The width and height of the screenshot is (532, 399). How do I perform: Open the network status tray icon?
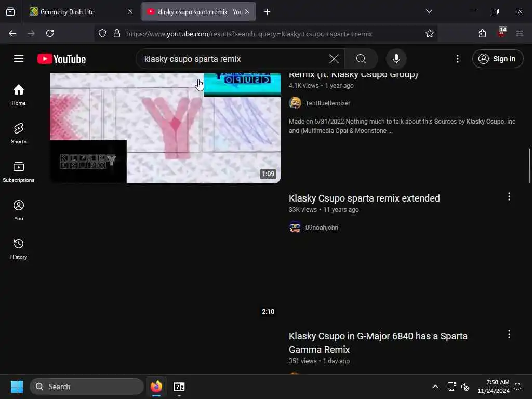coord(451,387)
